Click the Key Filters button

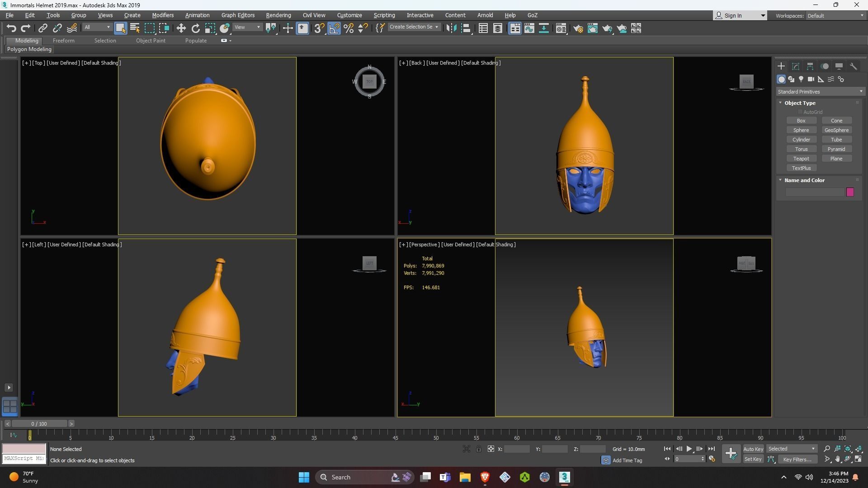797,460
